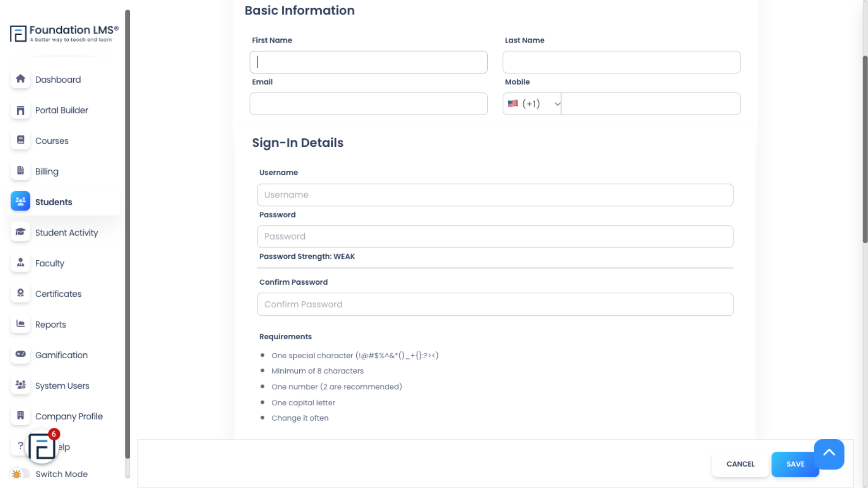This screenshot has height=488, width=868.
Task: Click the SAVE button
Action: tap(795, 464)
